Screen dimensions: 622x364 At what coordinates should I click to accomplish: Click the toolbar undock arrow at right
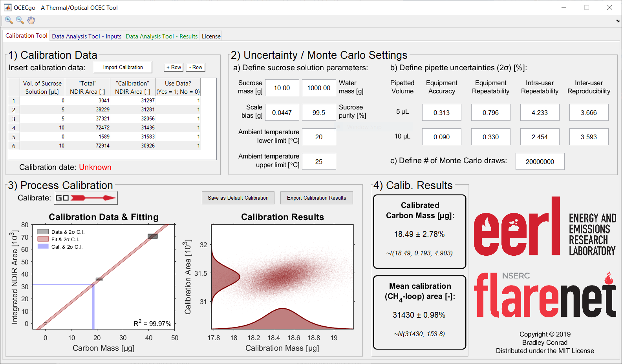(x=618, y=21)
